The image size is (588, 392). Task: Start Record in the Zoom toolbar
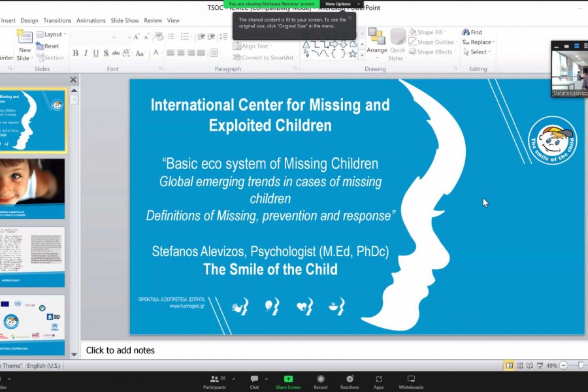tap(321, 382)
